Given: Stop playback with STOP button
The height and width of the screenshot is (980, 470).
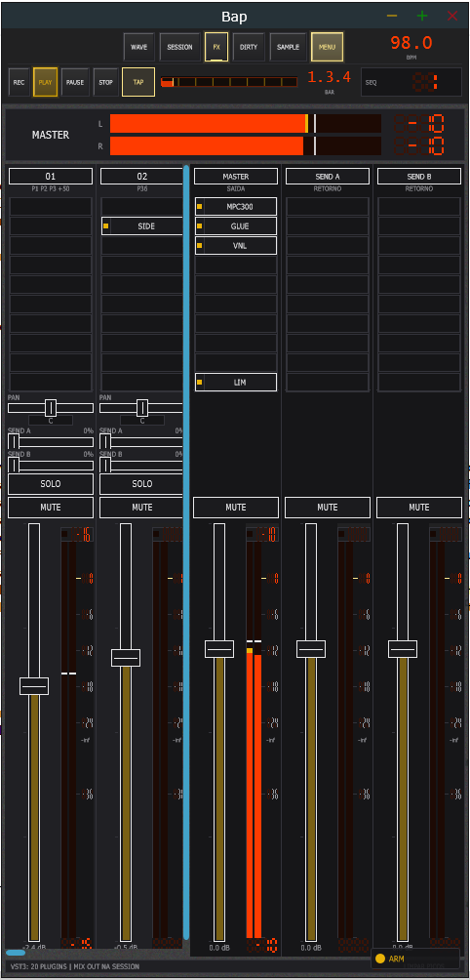Looking at the screenshot, I should pos(105,82).
